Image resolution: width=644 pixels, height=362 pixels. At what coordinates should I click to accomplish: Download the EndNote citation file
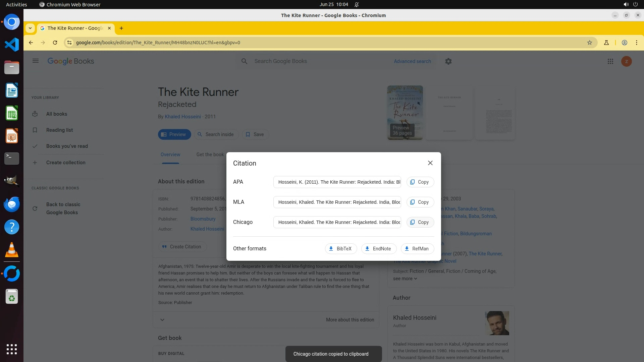point(378,249)
